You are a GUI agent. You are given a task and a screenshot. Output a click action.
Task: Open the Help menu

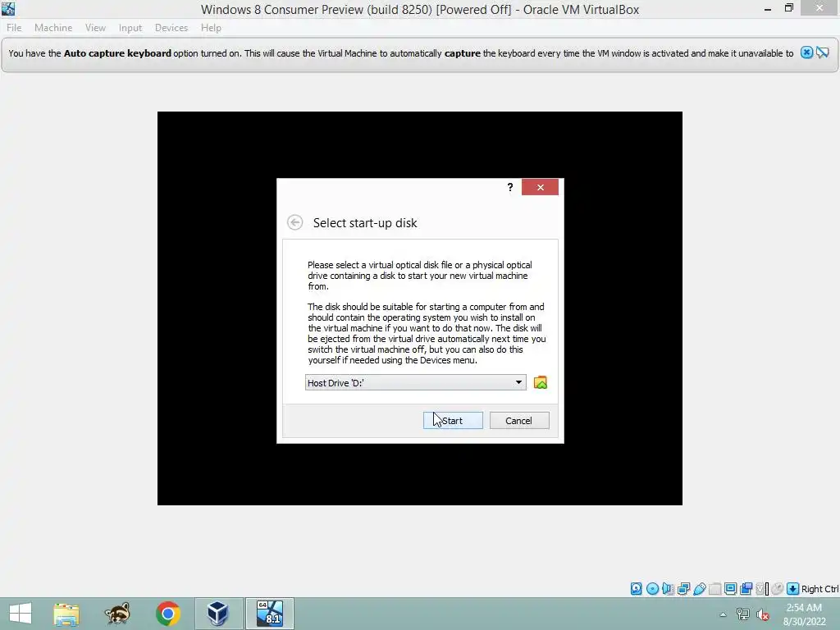tap(211, 28)
